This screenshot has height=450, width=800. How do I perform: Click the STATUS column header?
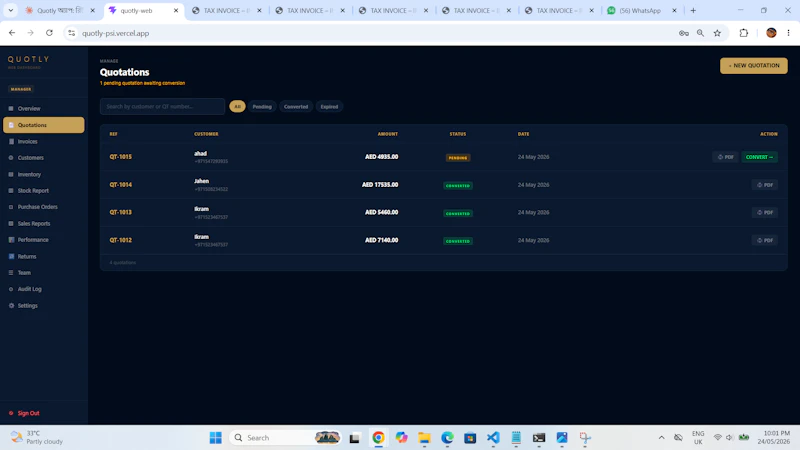point(458,134)
